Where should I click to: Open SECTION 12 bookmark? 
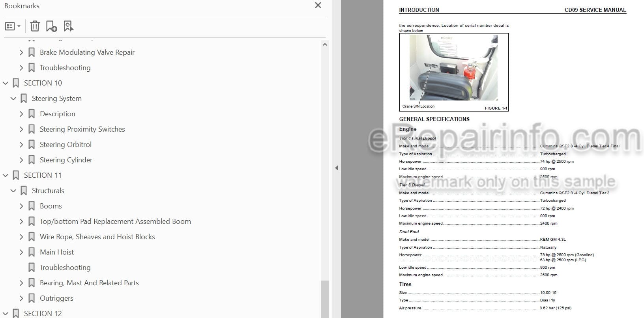click(43, 314)
